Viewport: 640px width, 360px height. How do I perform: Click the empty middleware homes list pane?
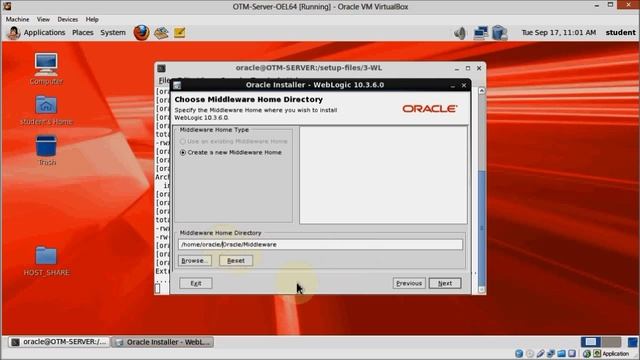(x=383, y=175)
